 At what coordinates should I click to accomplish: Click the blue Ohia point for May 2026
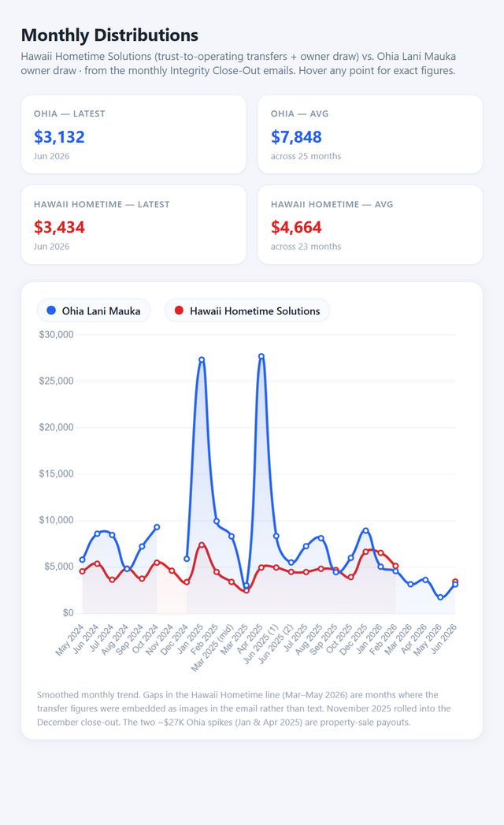pos(440,597)
